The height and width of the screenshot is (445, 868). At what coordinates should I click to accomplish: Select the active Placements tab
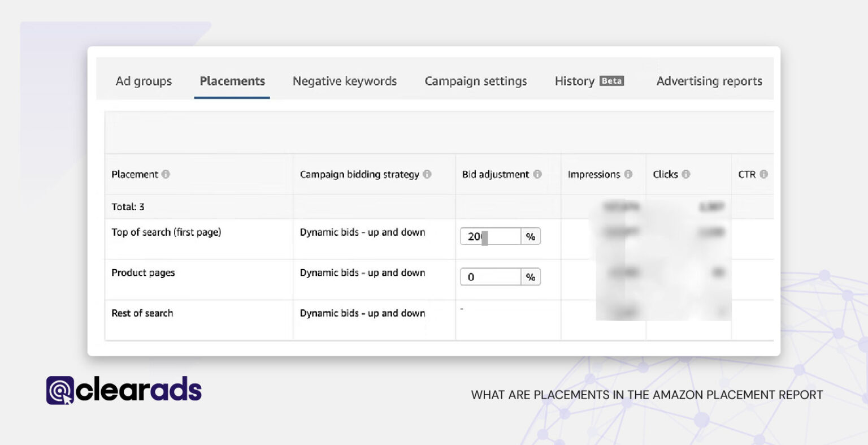(x=232, y=81)
